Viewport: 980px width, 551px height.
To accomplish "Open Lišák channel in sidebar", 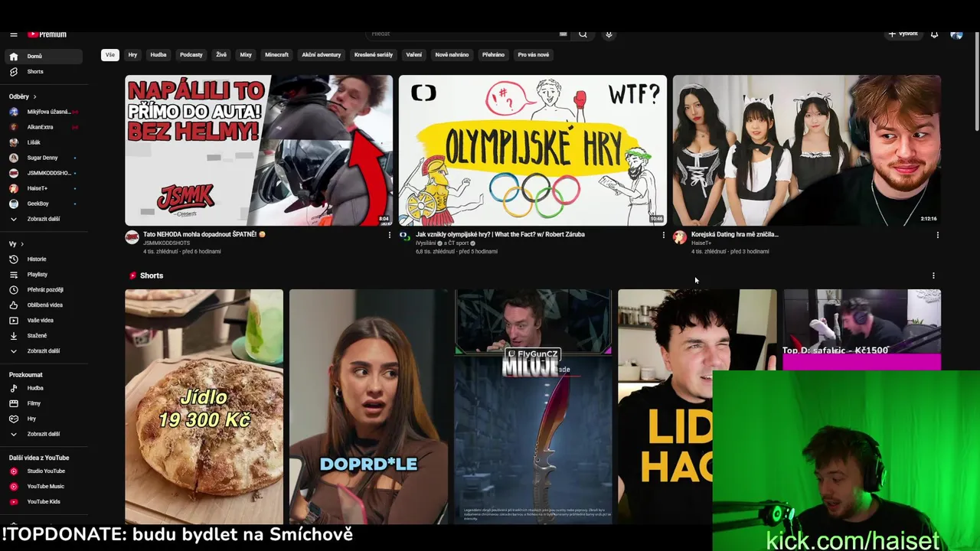I will (x=43, y=142).
